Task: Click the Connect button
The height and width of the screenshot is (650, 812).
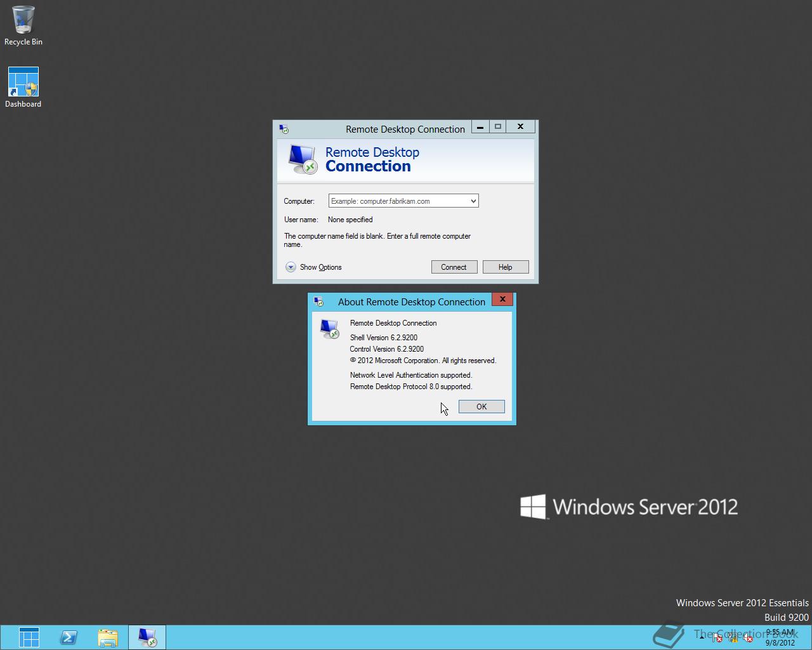Action: (454, 267)
